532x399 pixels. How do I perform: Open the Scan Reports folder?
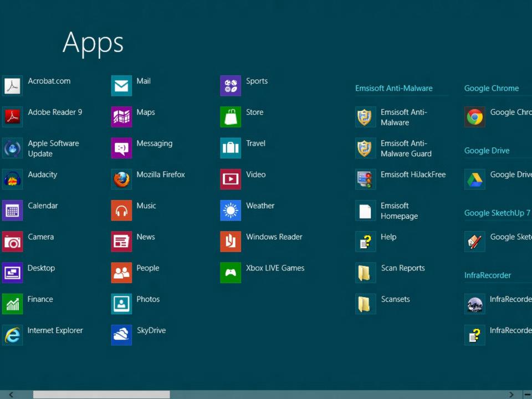point(365,273)
